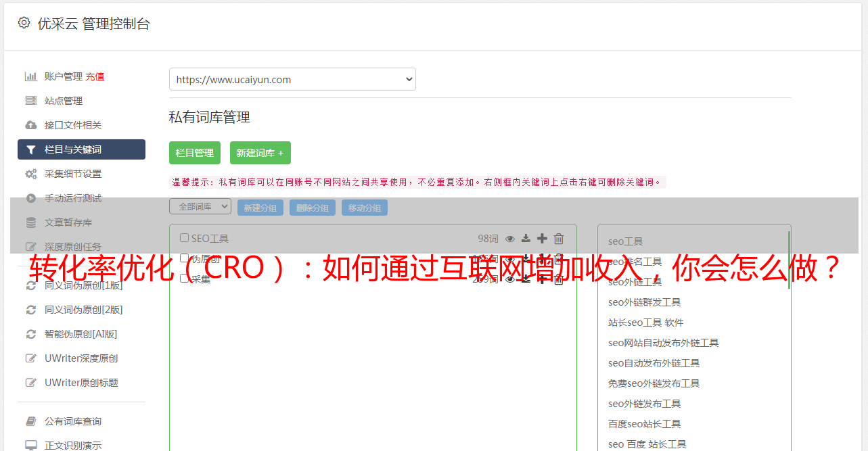Tick the SEO工具 checkbox

(x=184, y=238)
